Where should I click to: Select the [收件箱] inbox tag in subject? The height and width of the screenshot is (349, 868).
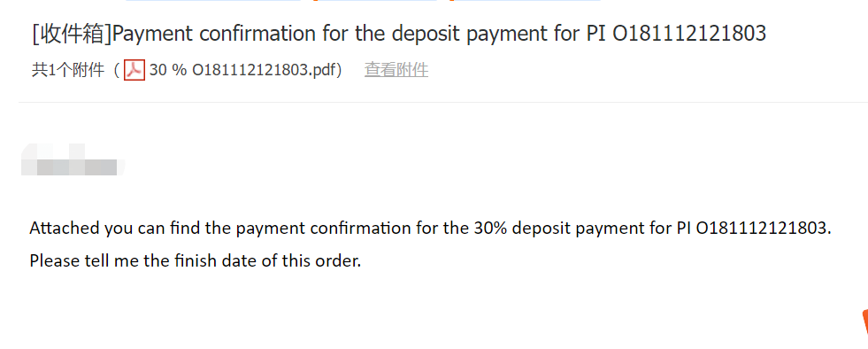click(x=72, y=34)
